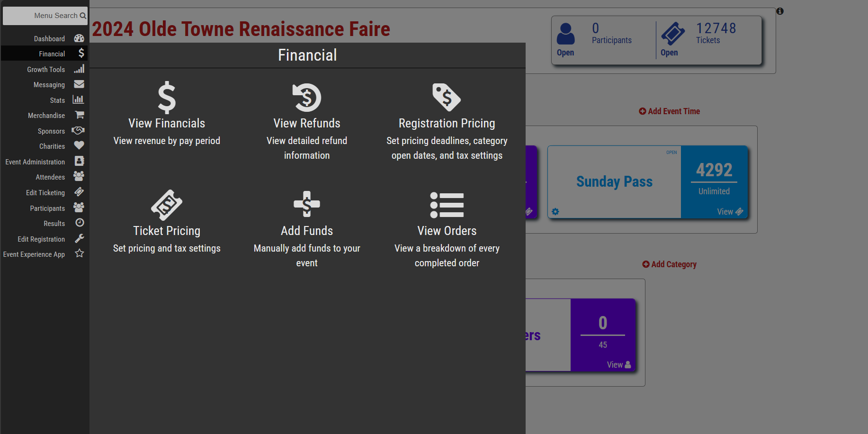The height and width of the screenshot is (434, 868).
Task: Select the Messaging envelope icon
Action: click(x=79, y=84)
